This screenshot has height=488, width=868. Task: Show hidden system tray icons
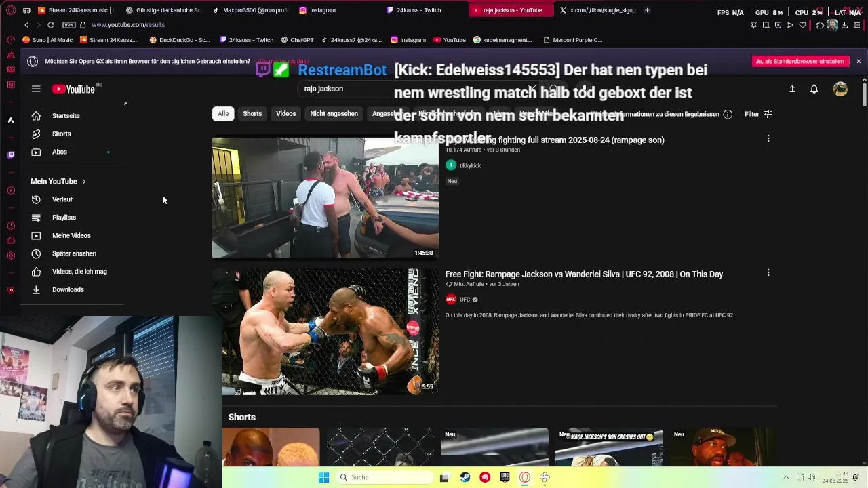[786, 477]
